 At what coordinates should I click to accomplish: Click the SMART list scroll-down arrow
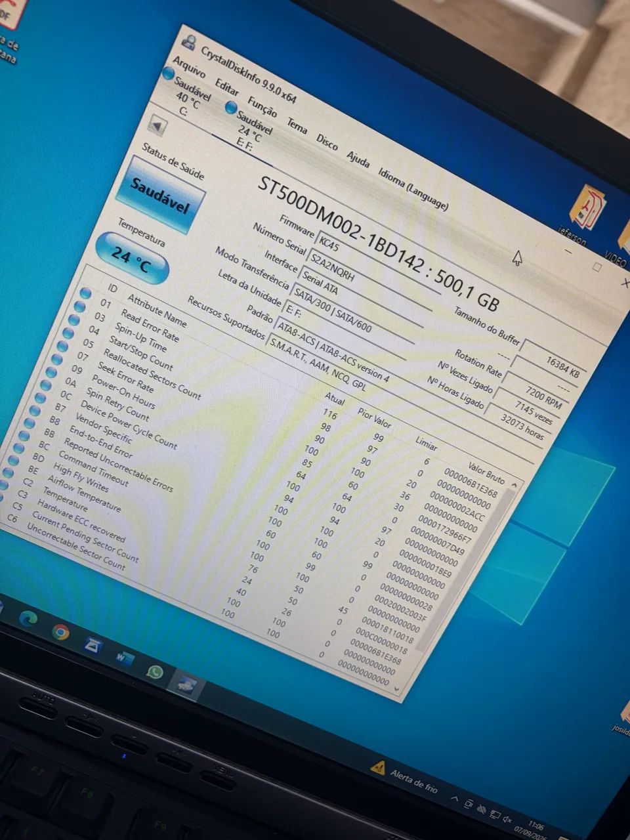tap(395, 688)
